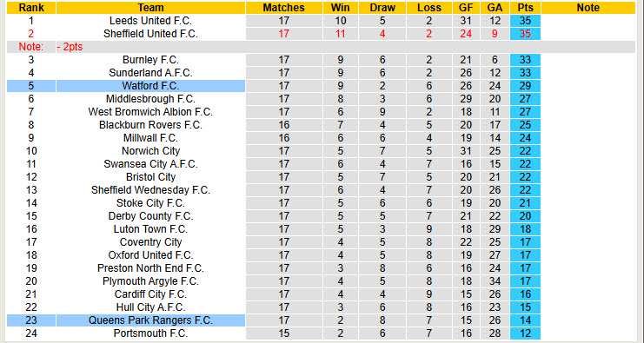The width and height of the screenshot is (644, 343).
Task: Click the Queens Park Rangers F.C. team name
Action: point(150,320)
